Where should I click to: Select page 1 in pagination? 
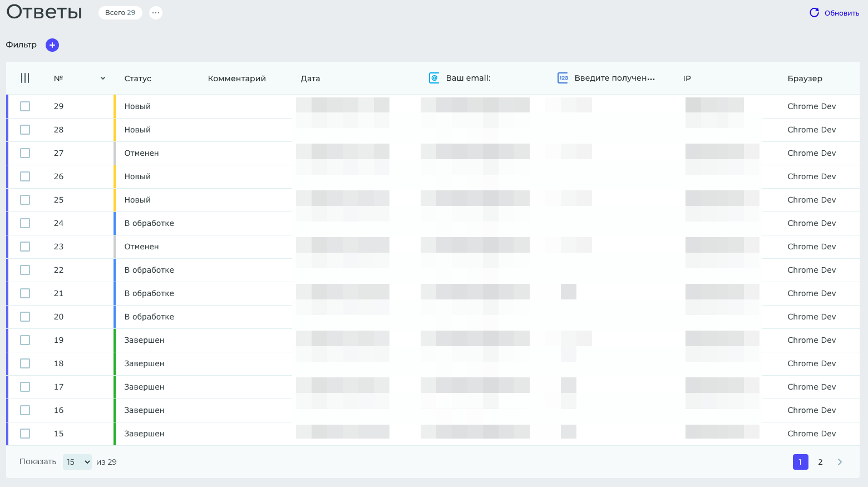[x=800, y=462]
